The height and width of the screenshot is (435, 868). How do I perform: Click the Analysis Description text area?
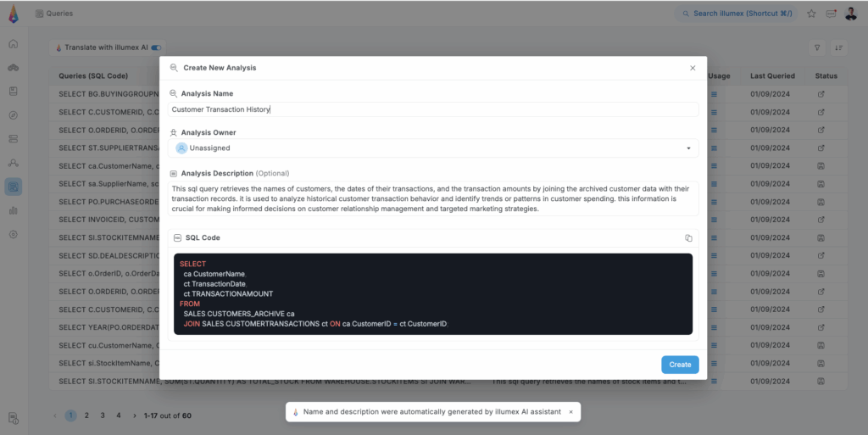coord(433,198)
